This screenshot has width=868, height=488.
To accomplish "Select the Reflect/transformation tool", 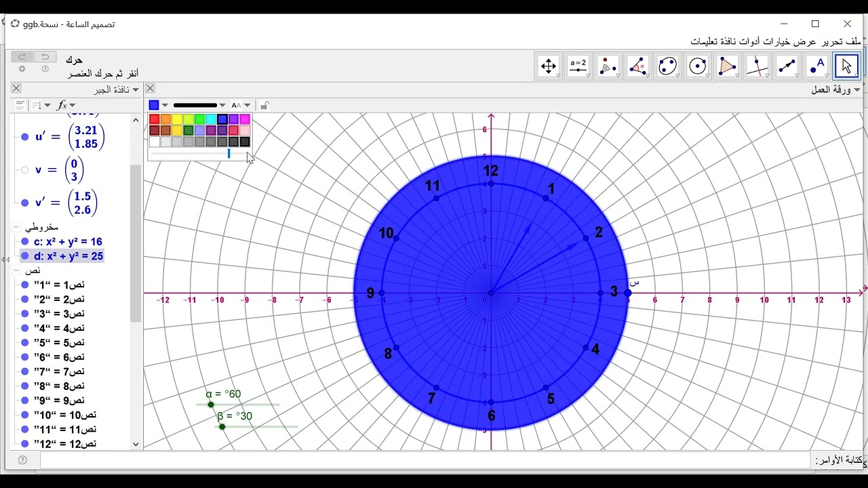I will 608,66.
